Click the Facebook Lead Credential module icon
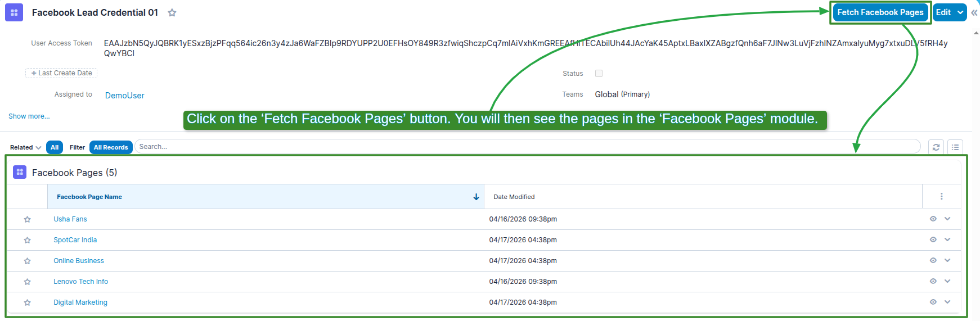 pos(14,12)
